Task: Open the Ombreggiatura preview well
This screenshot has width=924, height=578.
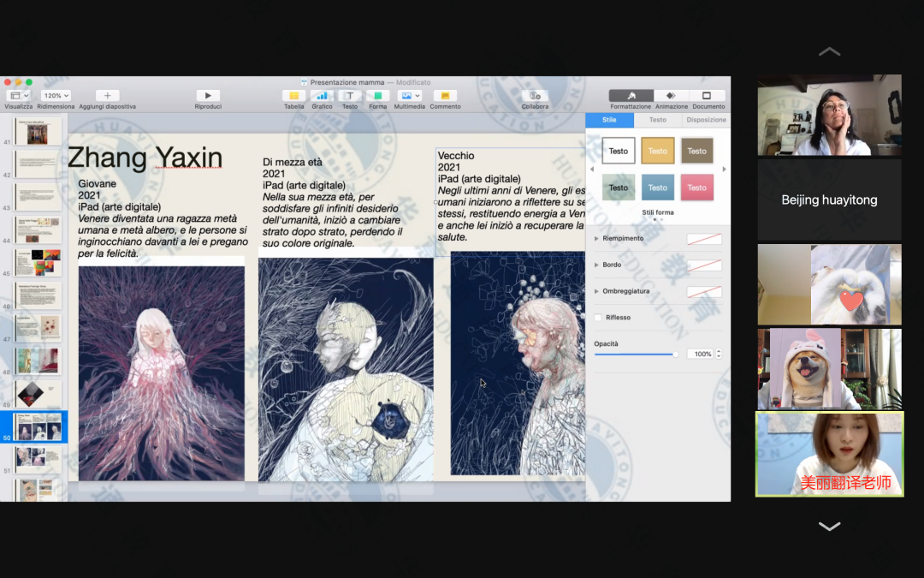Action: click(x=704, y=291)
